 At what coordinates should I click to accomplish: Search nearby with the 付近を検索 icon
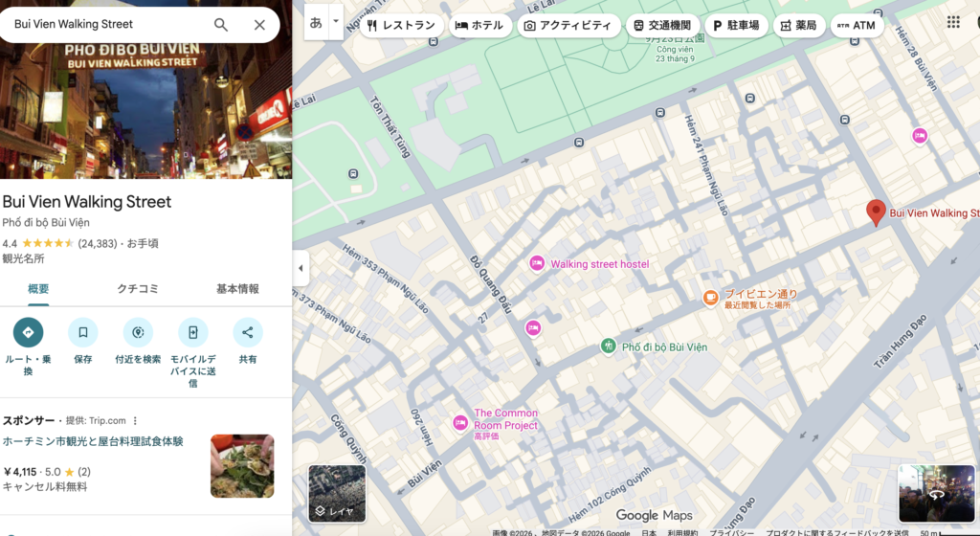138,332
